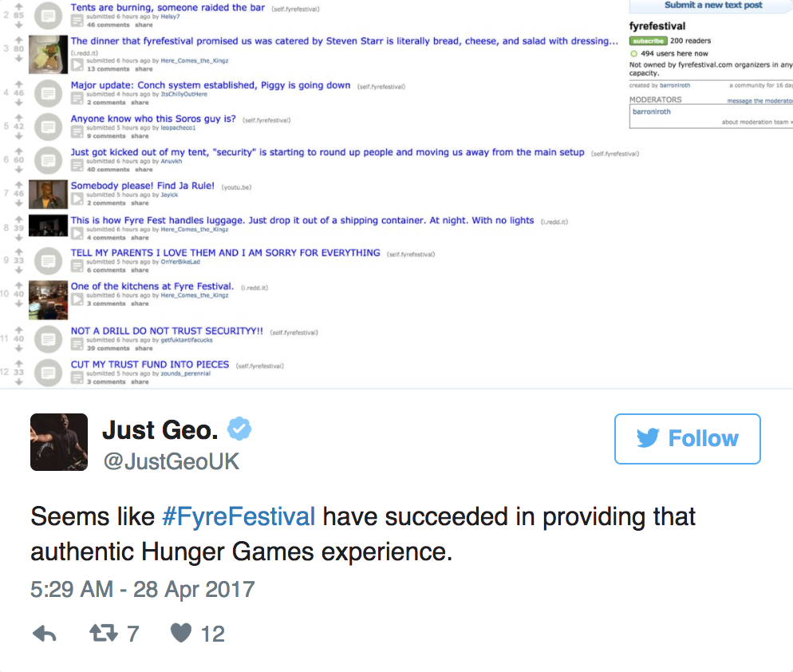
Task: Open Just Geo.'s profile avatar
Action: coord(59,442)
